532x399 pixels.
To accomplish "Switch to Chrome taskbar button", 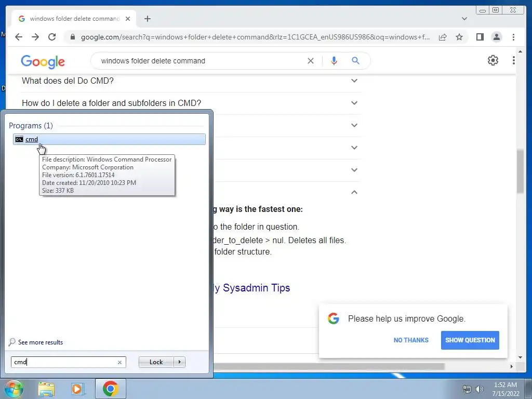I will coord(110,389).
